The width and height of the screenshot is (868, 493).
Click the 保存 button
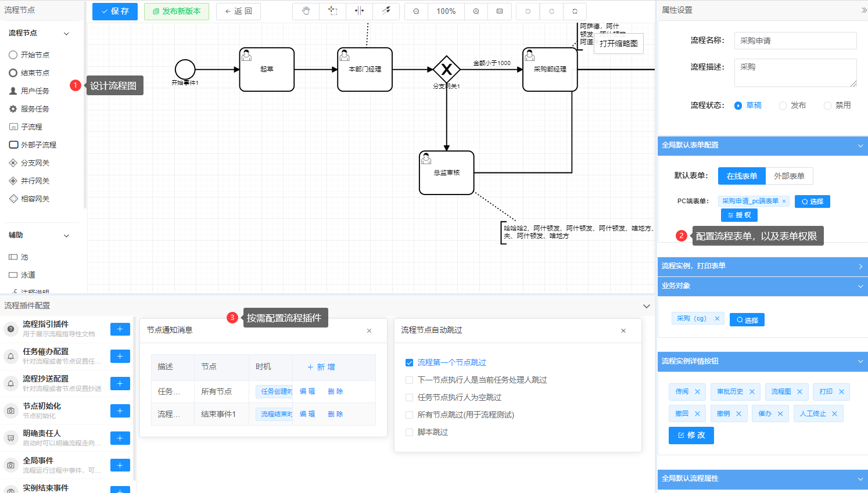coord(115,12)
